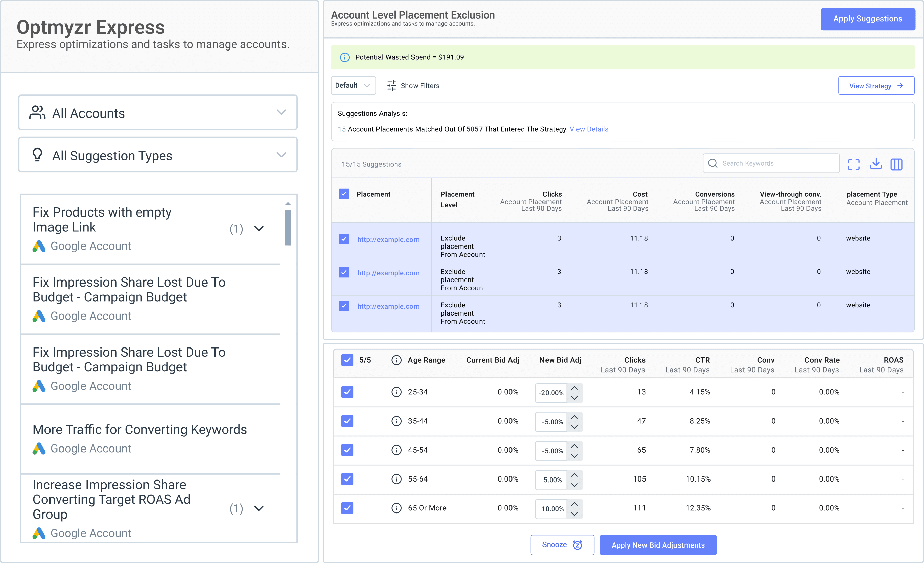Click the fullscreen expand icon
The height and width of the screenshot is (563, 924).
point(854,164)
